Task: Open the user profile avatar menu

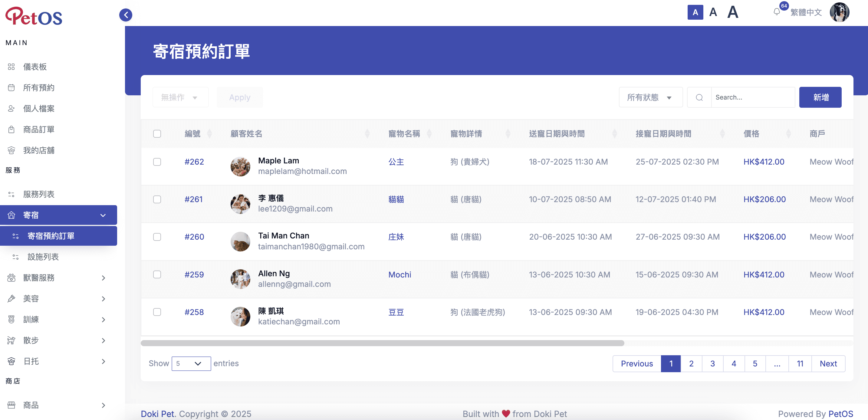Action: (x=839, y=12)
